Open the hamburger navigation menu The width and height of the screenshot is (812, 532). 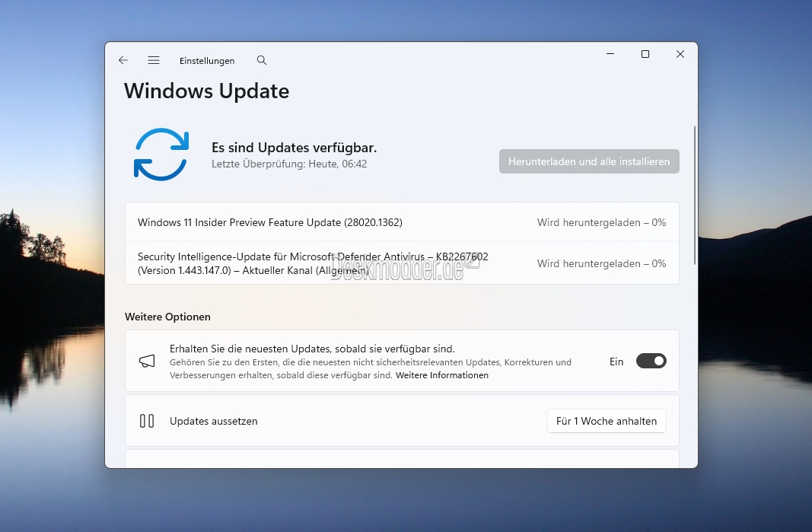pyautogui.click(x=154, y=60)
